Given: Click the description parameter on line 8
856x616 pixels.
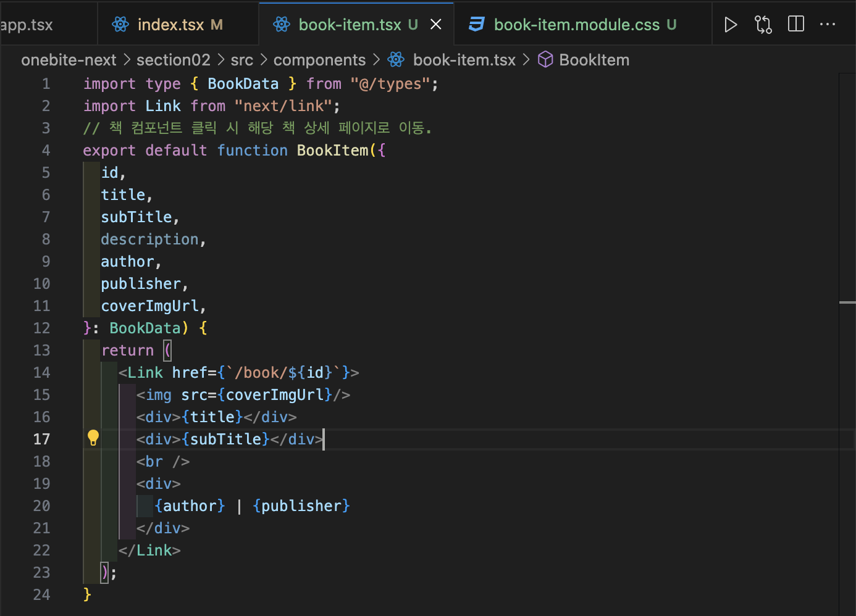Looking at the screenshot, I should [x=150, y=239].
